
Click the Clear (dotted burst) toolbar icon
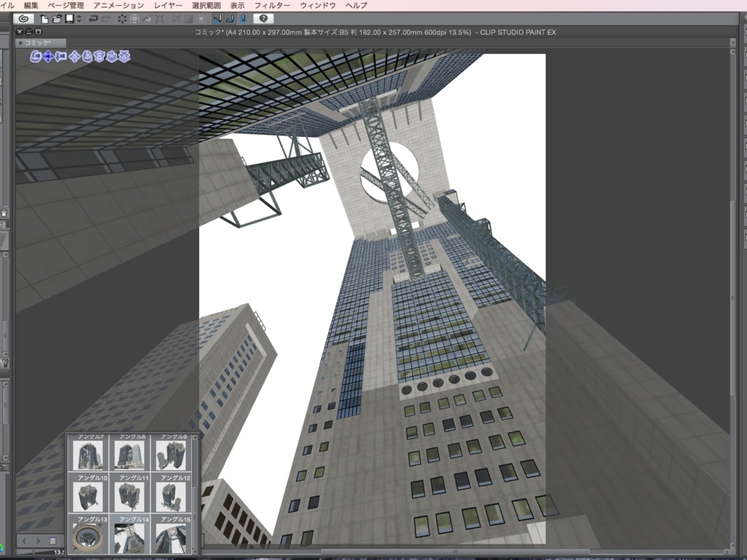[x=123, y=19]
